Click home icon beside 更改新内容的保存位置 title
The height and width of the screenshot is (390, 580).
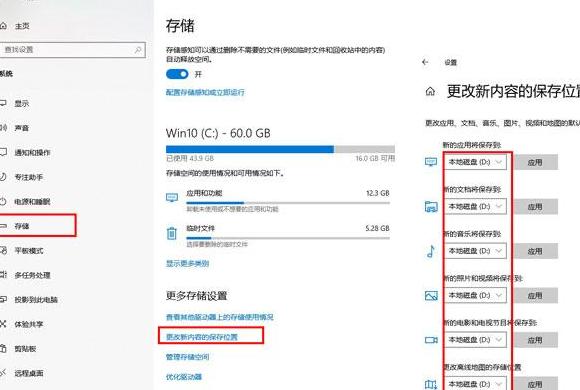(430, 91)
